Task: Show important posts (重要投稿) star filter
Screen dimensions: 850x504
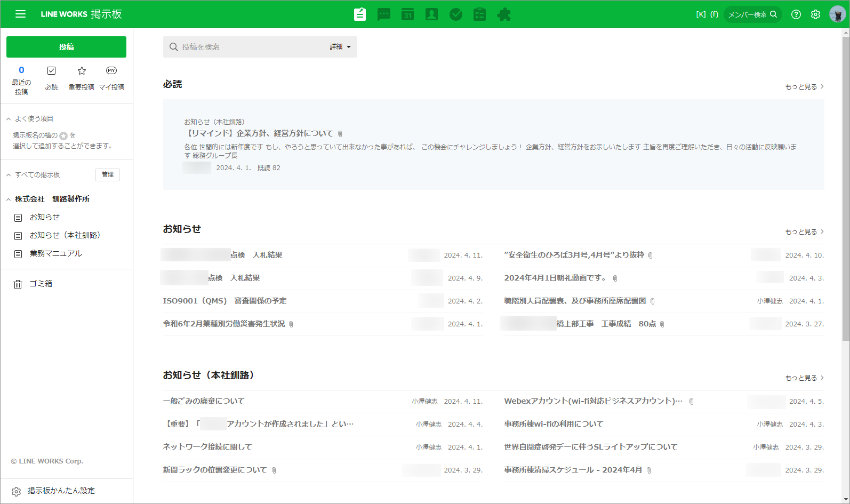Action: (x=82, y=78)
